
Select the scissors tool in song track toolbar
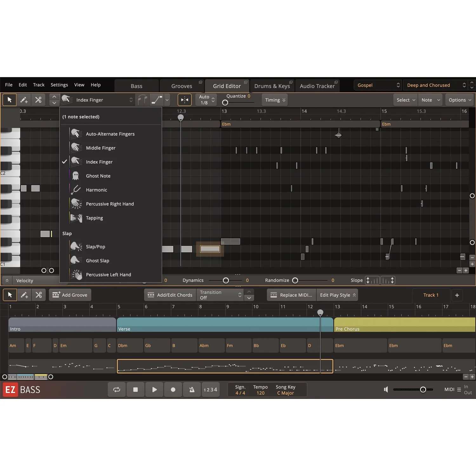click(39, 295)
